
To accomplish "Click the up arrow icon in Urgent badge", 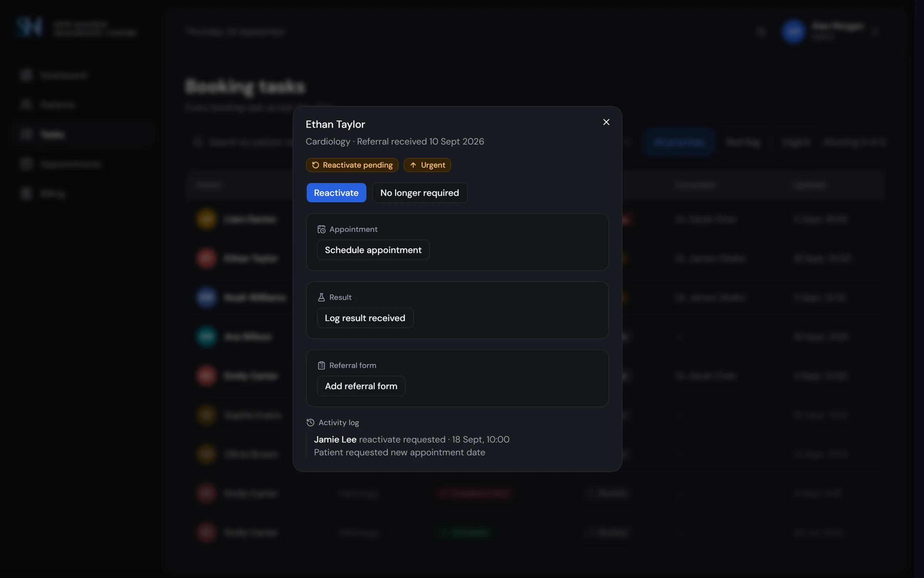I will 413,165.
